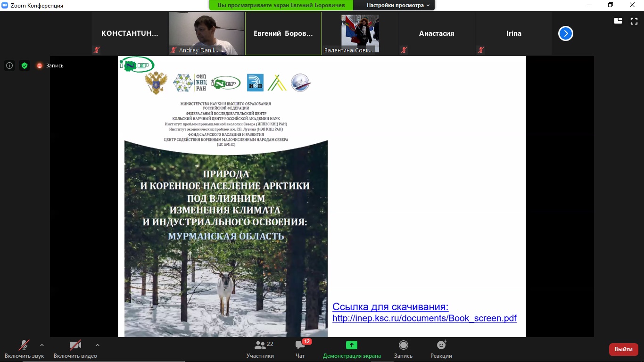Show next participants with blue arrow button
This screenshot has height=362, width=644.
coord(566,33)
